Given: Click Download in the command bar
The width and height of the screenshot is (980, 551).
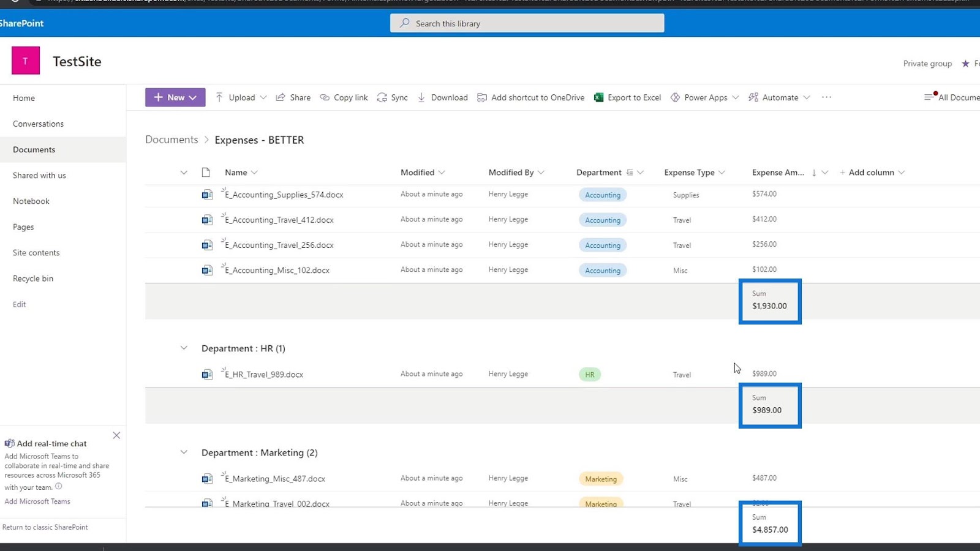Looking at the screenshot, I should pyautogui.click(x=443, y=97).
